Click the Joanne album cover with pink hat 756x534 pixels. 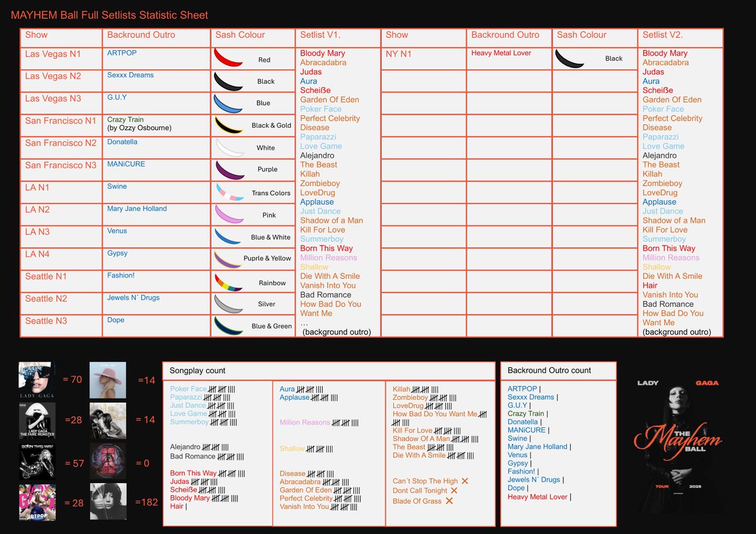[108, 380]
